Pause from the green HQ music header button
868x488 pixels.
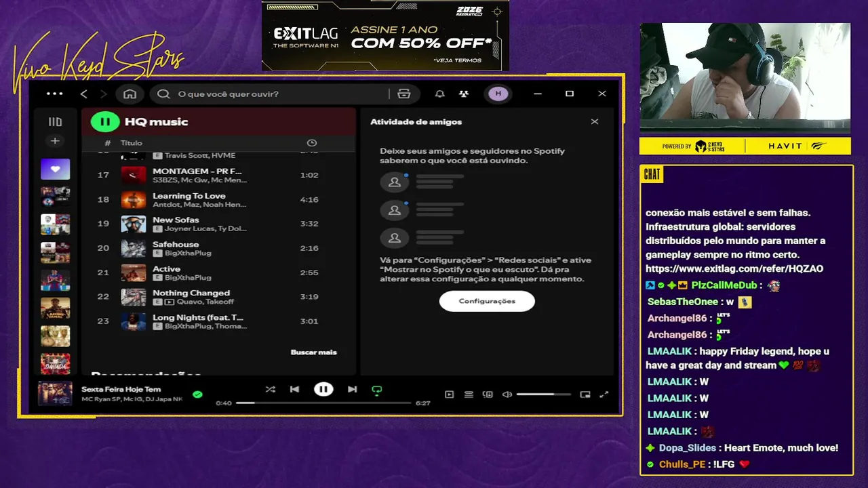105,122
